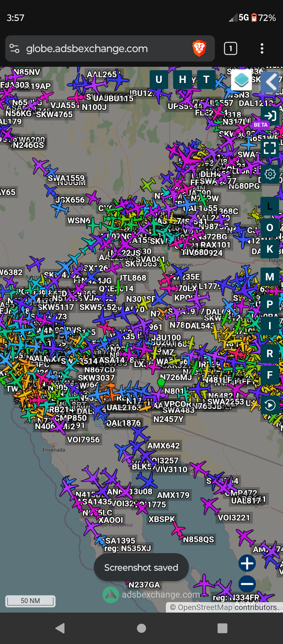Viewport: 283px width, 644px height.
Task: Select aircraft label VOI3221
Action: point(234,518)
